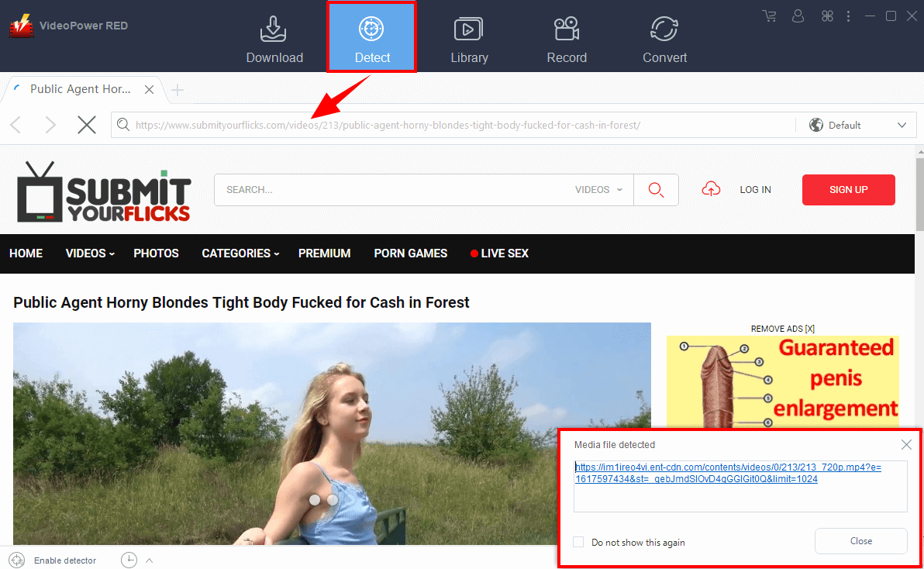Click the command key settings icon

827,16
